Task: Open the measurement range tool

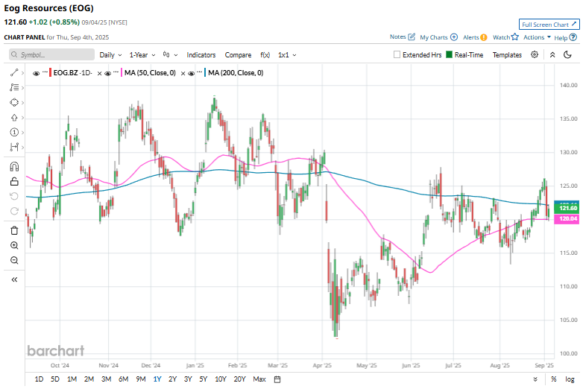Action: click(x=14, y=147)
